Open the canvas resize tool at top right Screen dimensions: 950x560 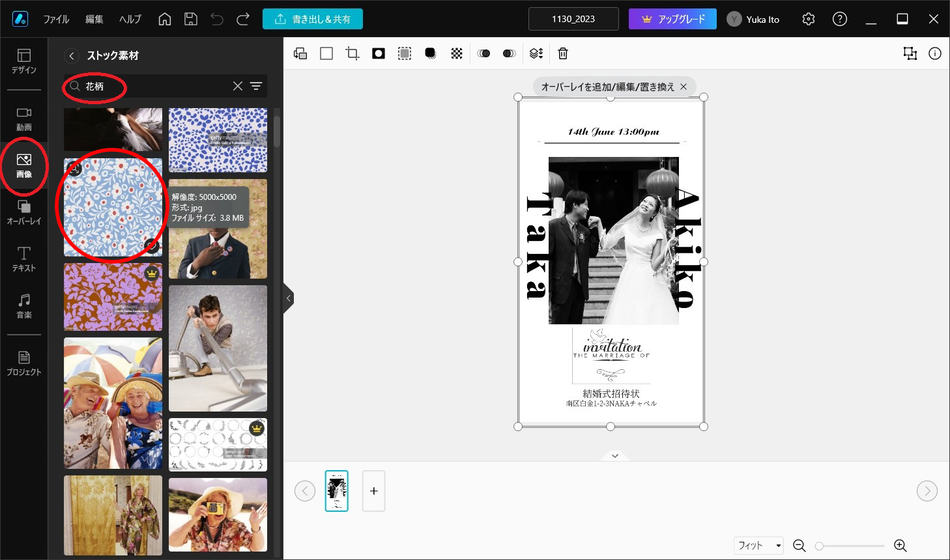tap(910, 53)
